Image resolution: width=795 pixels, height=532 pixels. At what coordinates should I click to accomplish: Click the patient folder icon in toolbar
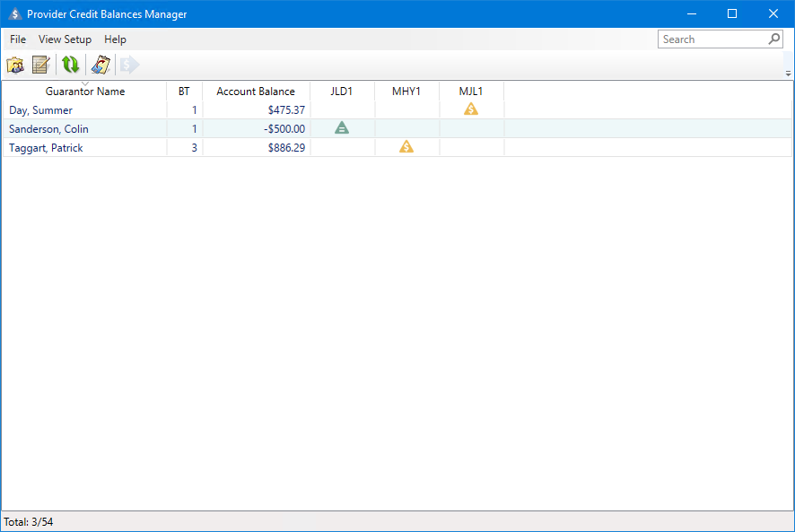(15, 65)
